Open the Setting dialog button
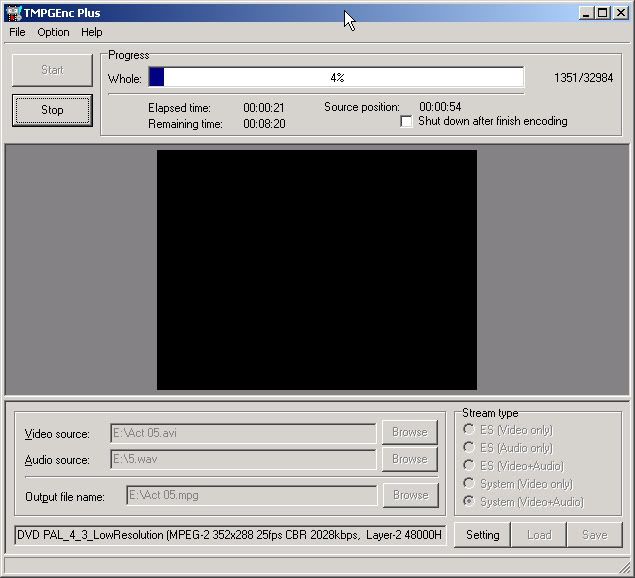This screenshot has height=578, width=635. pos(482,535)
